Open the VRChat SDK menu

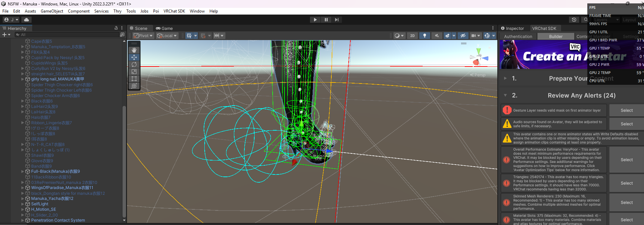pyautogui.click(x=174, y=11)
